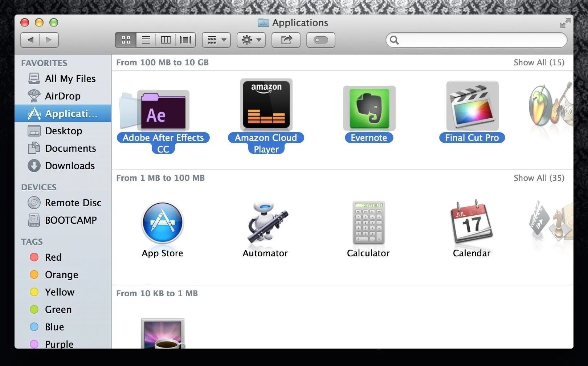Viewport: 588px width, 366px height.
Task: Switch to list view
Action: pos(146,40)
